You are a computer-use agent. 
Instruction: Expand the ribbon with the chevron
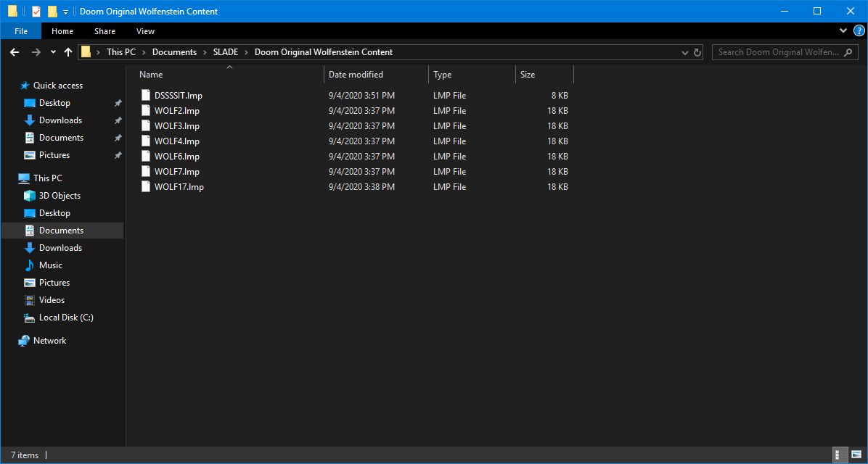pyautogui.click(x=843, y=30)
